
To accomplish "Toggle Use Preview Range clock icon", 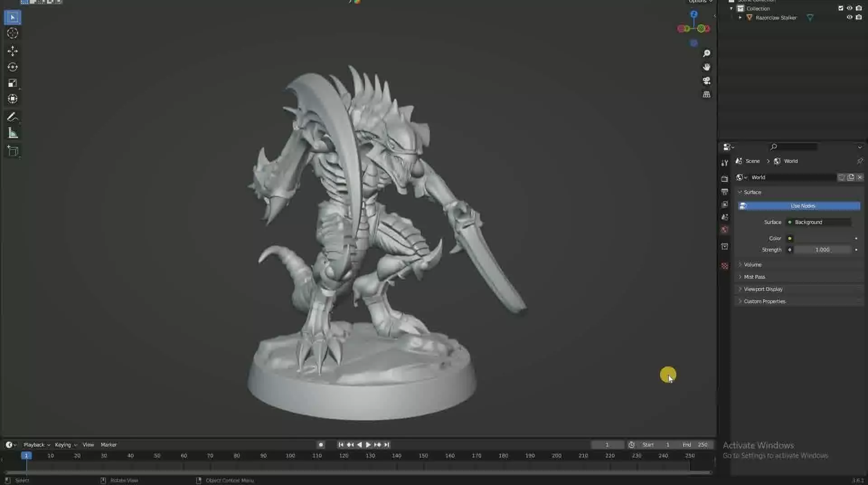I will click(632, 445).
